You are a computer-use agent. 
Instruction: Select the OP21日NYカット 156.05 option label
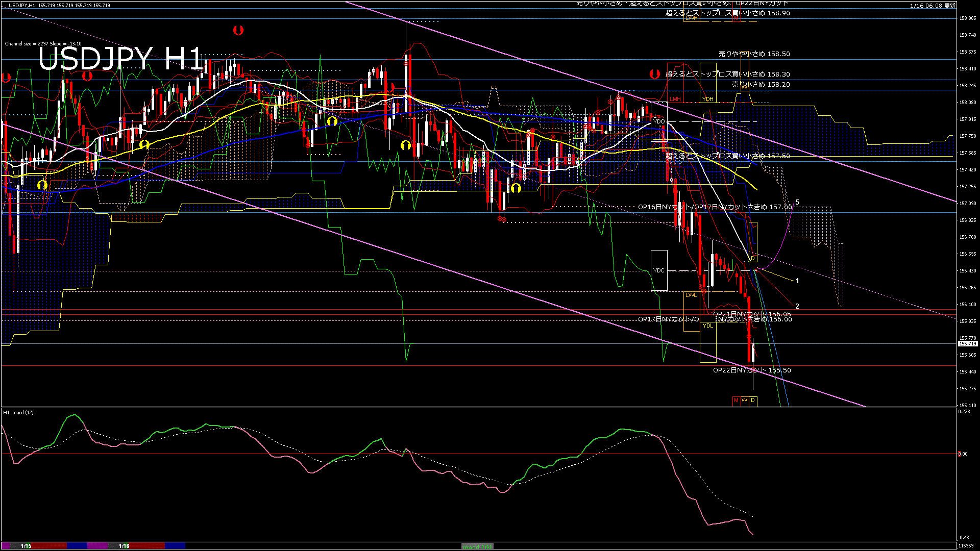tap(752, 314)
